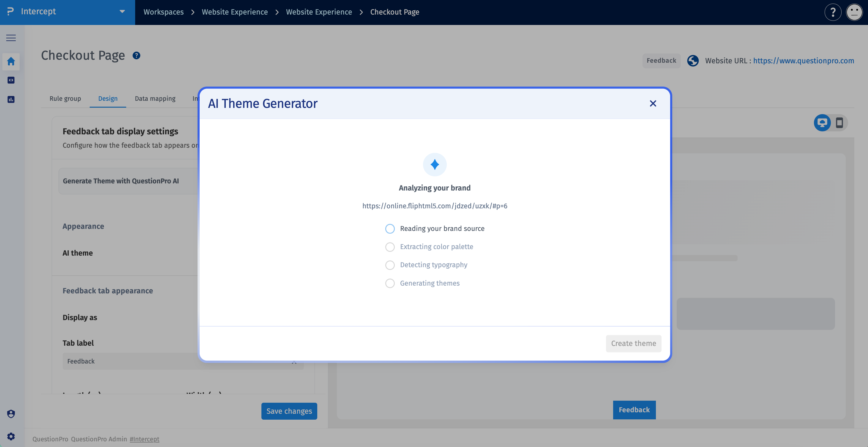Switch to the Data mapping tab
868x447 pixels.
click(x=155, y=99)
